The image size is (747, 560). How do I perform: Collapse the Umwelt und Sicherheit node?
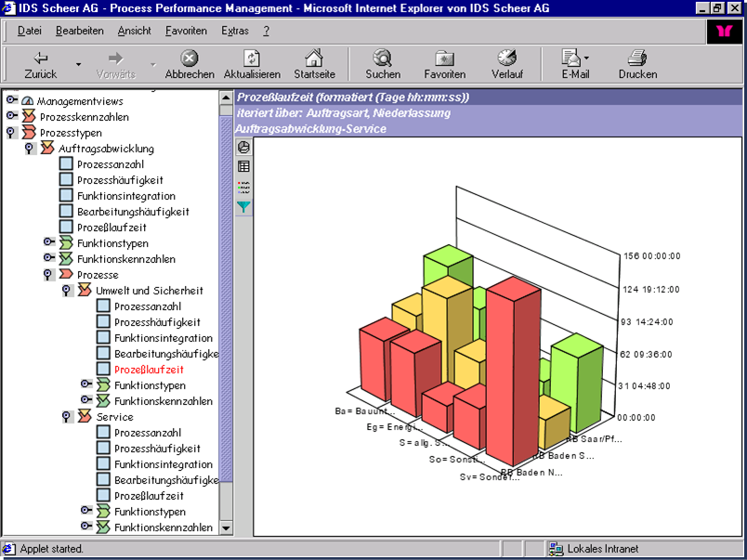(68, 290)
